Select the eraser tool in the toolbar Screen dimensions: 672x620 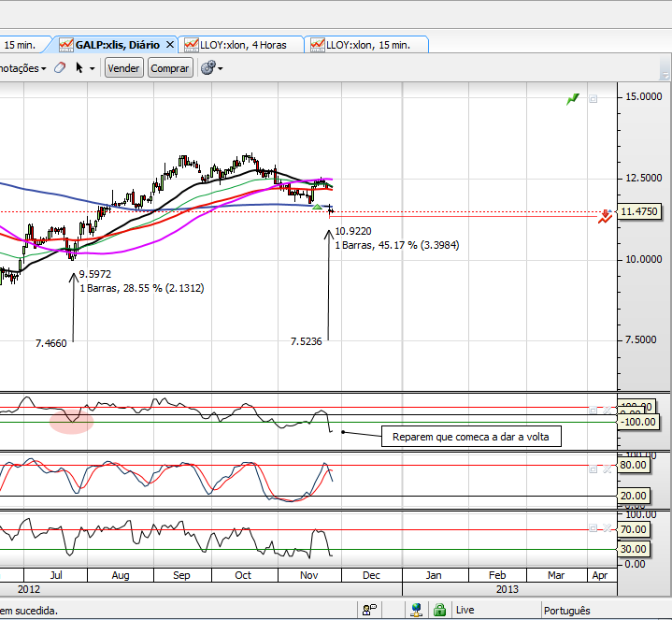click(x=60, y=67)
